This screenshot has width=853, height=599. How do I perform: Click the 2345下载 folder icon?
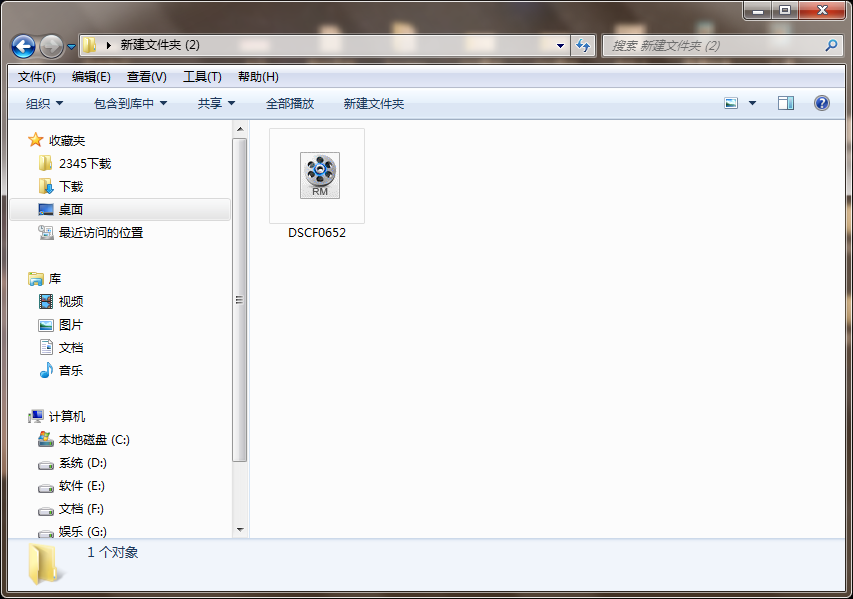(46, 163)
